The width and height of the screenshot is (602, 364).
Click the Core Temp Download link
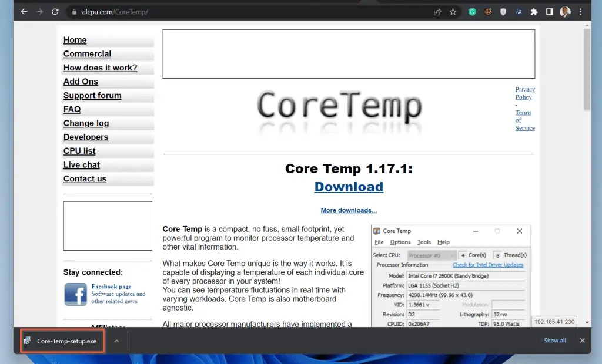[x=349, y=187]
